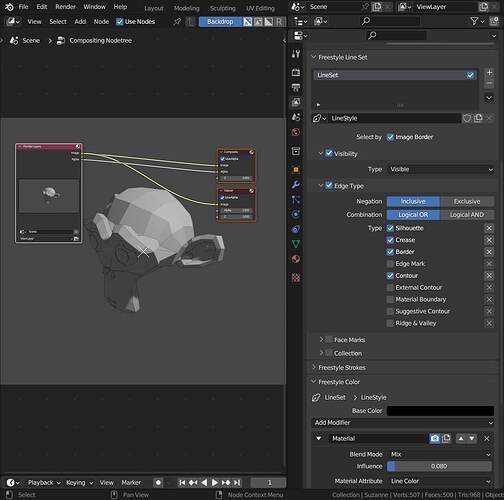The width and height of the screenshot is (504, 500).
Task: Click the Backdrop toggle button
Action: (x=220, y=22)
